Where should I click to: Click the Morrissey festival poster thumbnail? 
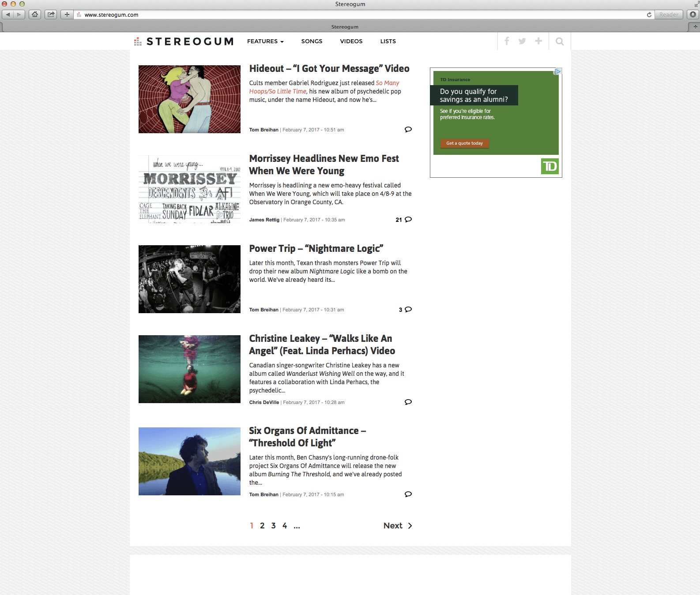(x=189, y=189)
